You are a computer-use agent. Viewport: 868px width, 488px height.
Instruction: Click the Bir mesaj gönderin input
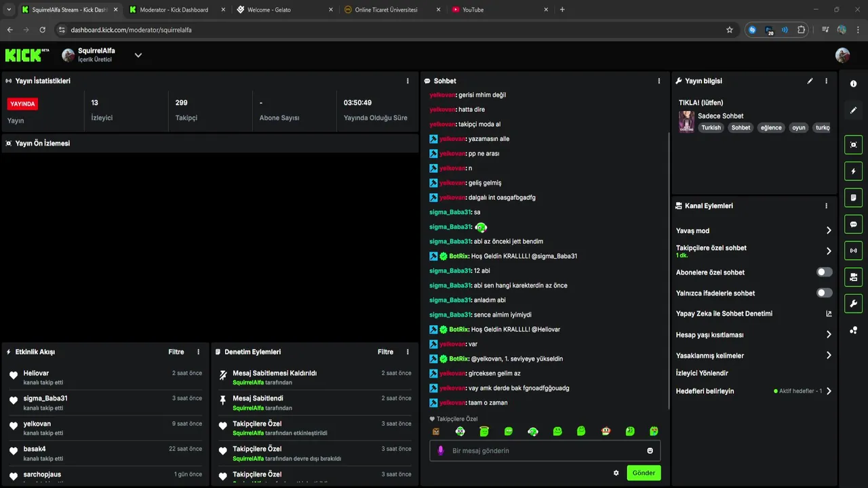coord(545,451)
